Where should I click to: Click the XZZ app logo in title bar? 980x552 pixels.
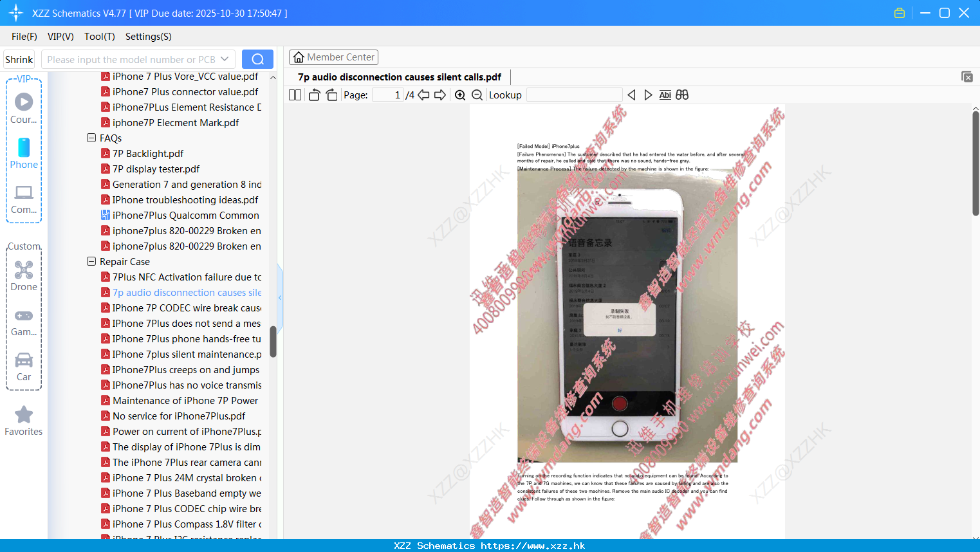tap(16, 13)
